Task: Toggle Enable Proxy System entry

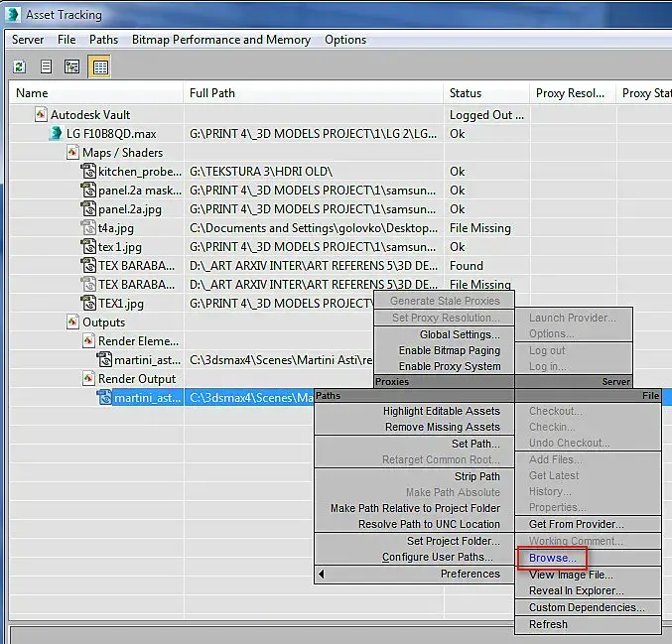Action: click(450, 366)
